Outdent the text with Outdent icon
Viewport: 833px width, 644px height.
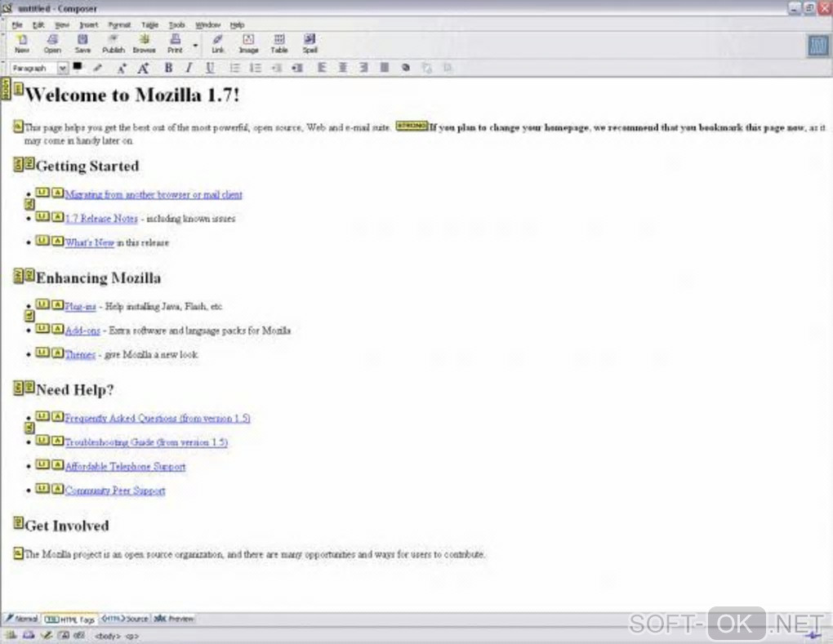pos(276,68)
